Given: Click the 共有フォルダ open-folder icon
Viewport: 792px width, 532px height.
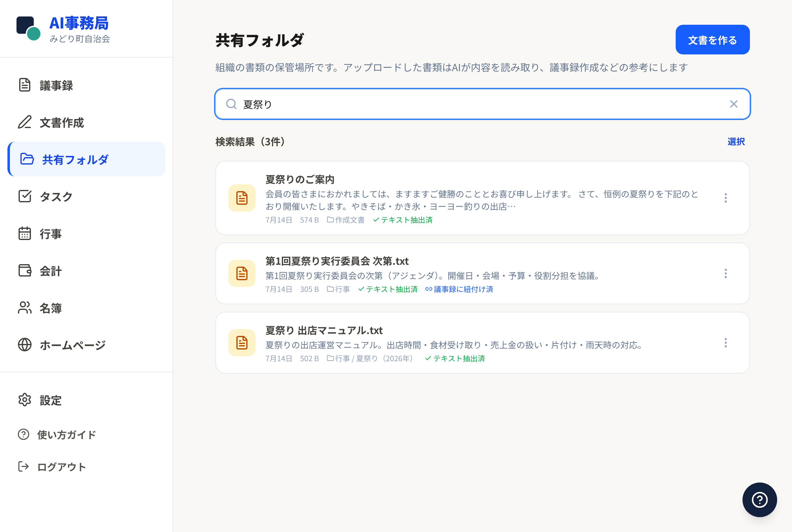Looking at the screenshot, I should 27,159.
